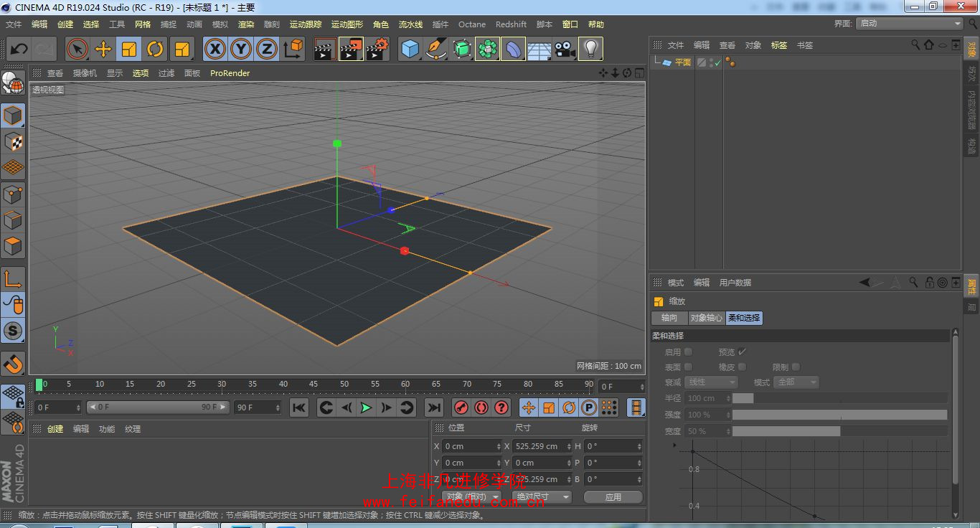Toggle the 限制 checkbox
The height and width of the screenshot is (528, 980).
pyautogui.click(x=796, y=367)
